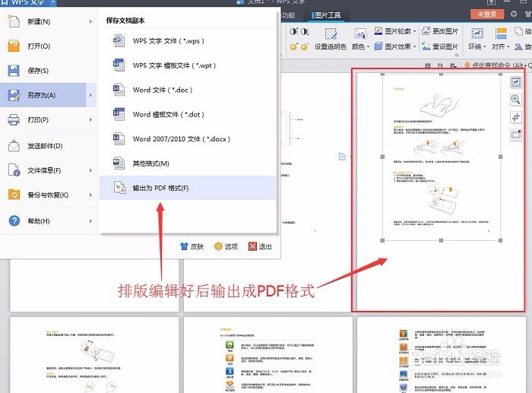
Task: Open the floating layout options icon beside image
Action: pos(516,82)
